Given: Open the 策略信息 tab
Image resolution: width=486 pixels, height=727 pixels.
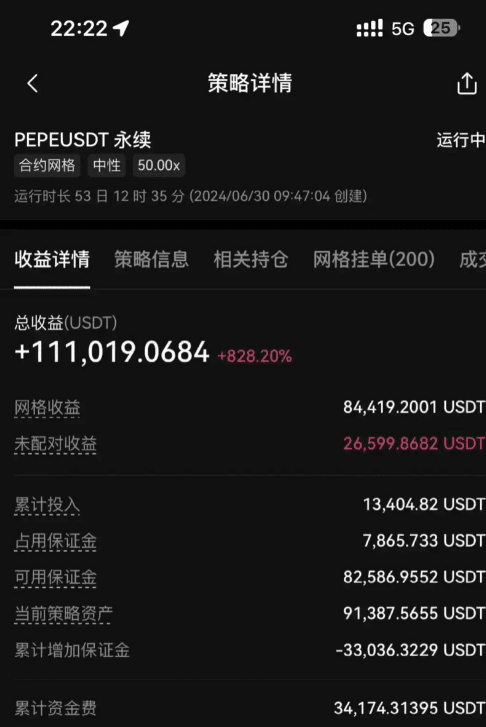Looking at the screenshot, I should 152,259.
